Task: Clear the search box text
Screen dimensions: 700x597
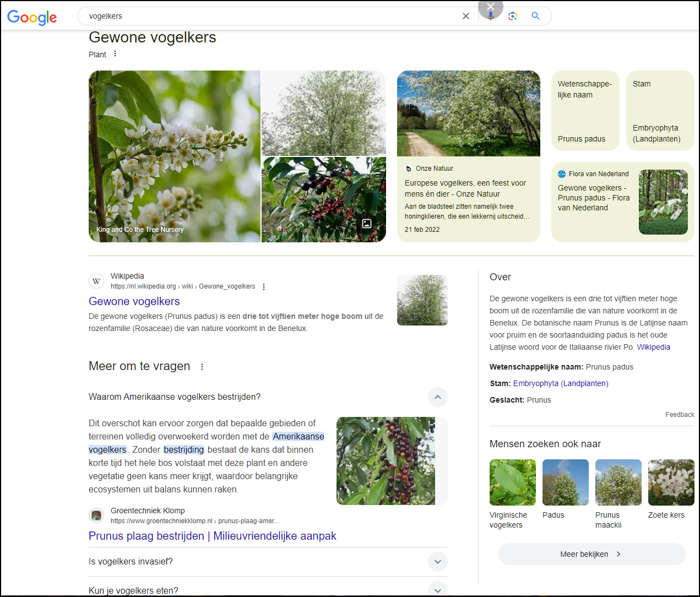Action: pyautogui.click(x=465, y=16)
